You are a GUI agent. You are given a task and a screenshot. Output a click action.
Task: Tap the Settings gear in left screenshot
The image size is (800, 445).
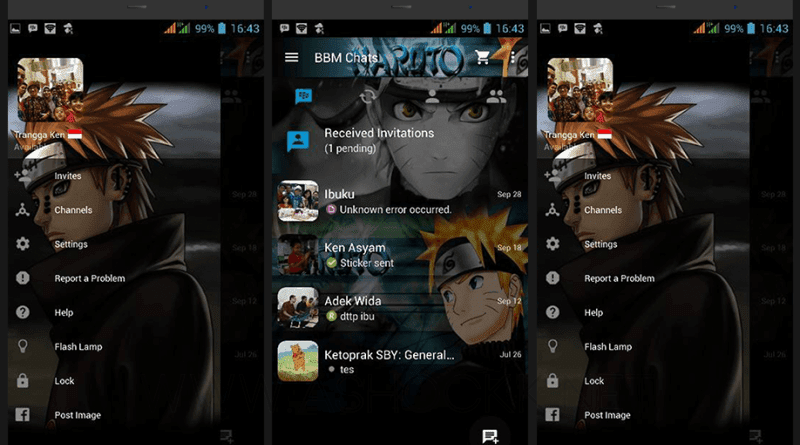coord(22,244)
